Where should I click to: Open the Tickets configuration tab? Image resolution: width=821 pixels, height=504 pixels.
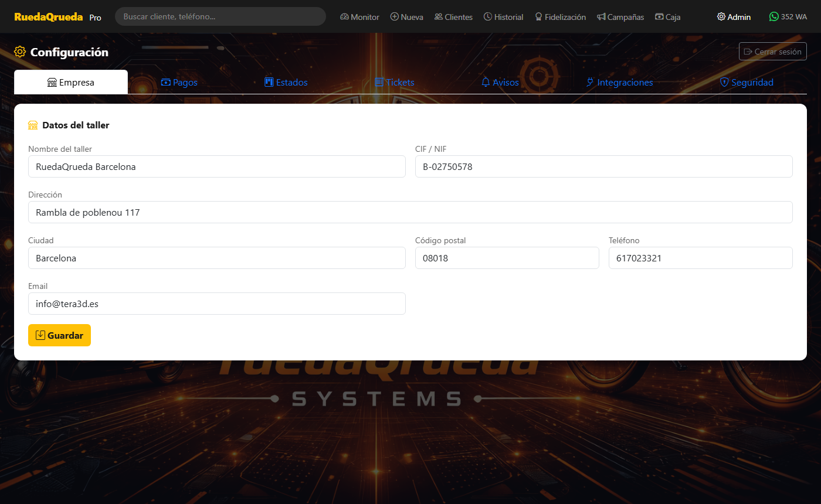[394, 82]
